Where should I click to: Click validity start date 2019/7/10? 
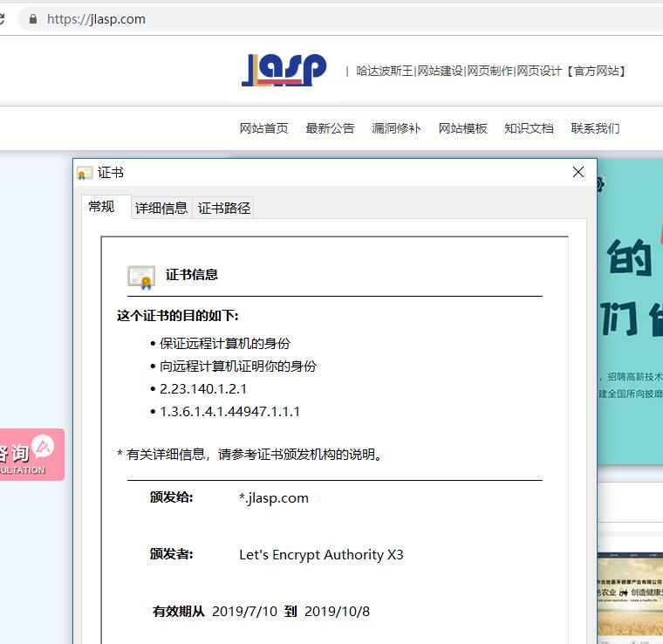244,612
